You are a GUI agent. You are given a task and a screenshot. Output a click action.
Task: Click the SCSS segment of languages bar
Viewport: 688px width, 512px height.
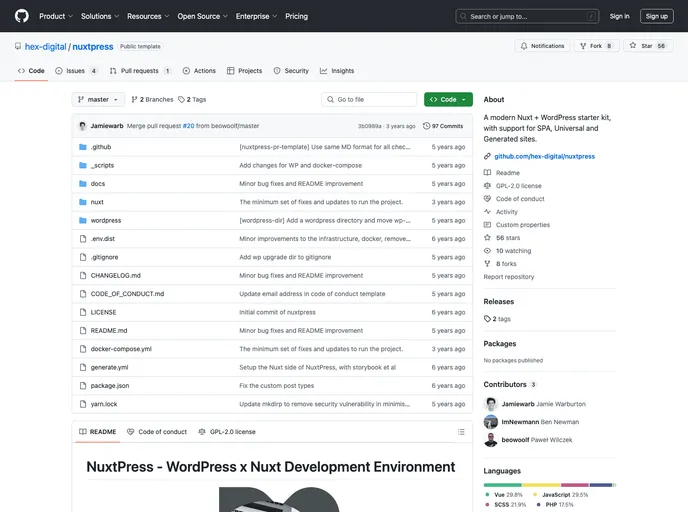(575, 485)
